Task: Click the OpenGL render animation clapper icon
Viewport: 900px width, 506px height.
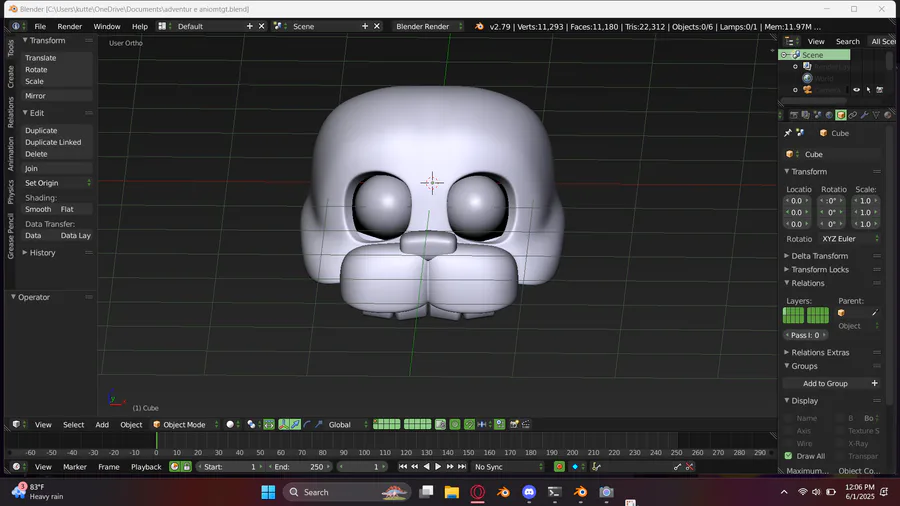Action: coord(526,425)
